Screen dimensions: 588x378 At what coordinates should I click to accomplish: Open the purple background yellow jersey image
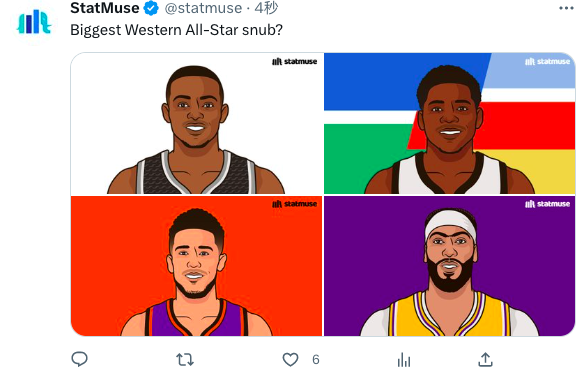(450, 266)
